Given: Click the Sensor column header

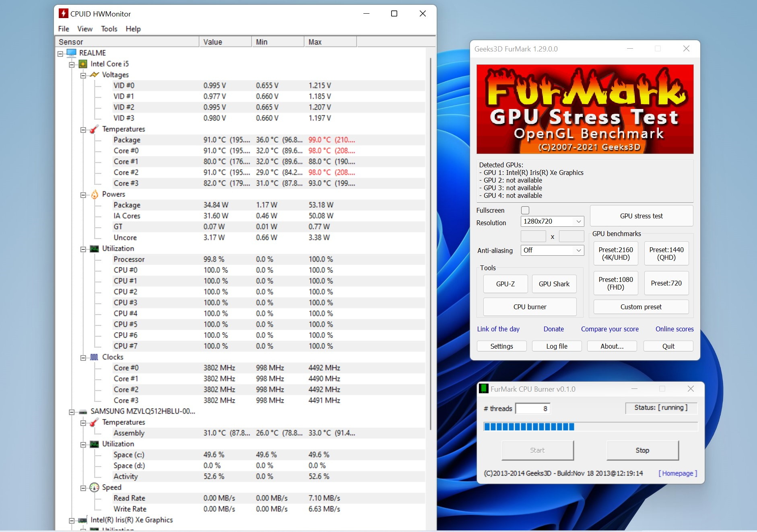Looking at the screenshot, I should pyautogui.click(x=127, y=42).
